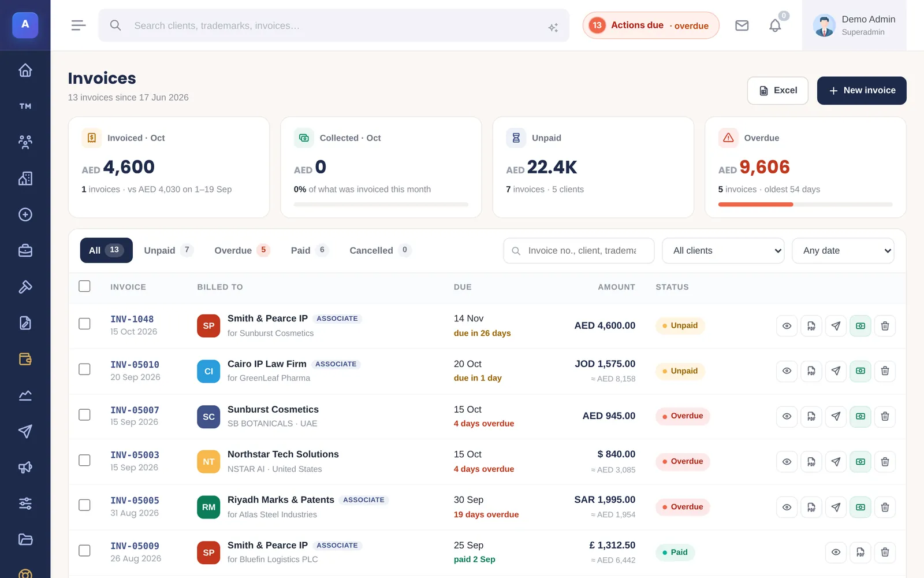The height and width of the screenshot is (578, 924).
Task: Open the megaphone icon in sidebar
Action: 25,467
